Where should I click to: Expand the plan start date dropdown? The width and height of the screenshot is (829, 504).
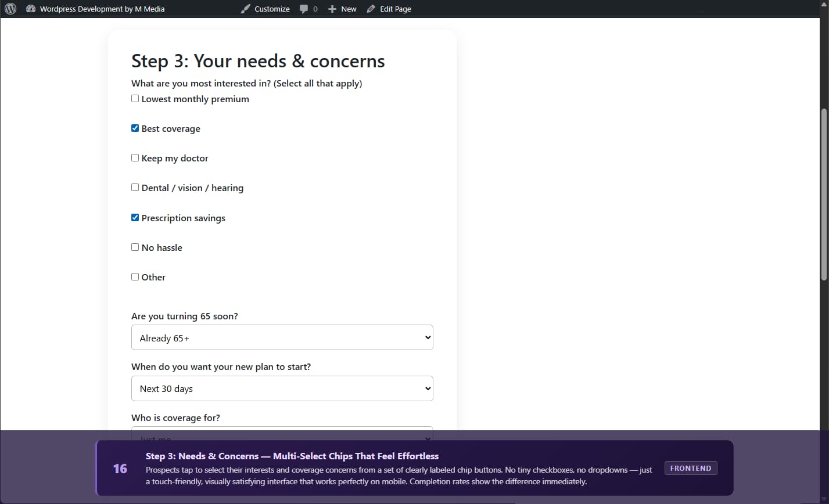[x=282, y=388]
